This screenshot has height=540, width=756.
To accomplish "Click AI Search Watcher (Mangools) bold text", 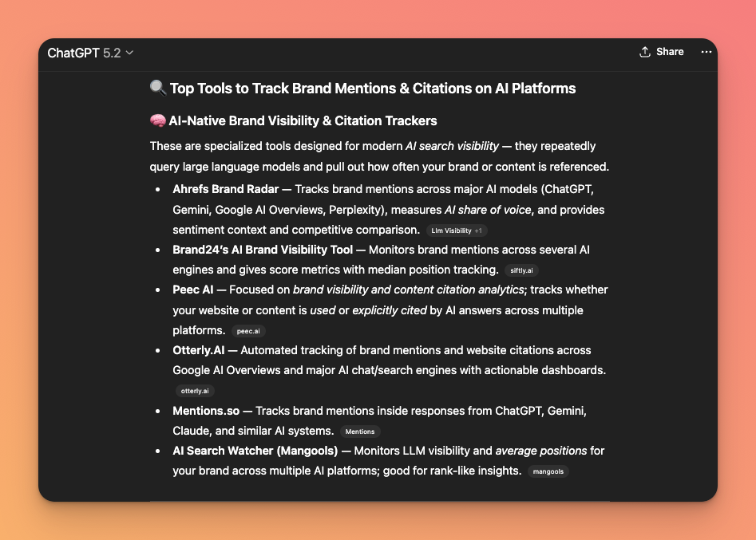I will [255, 451].
